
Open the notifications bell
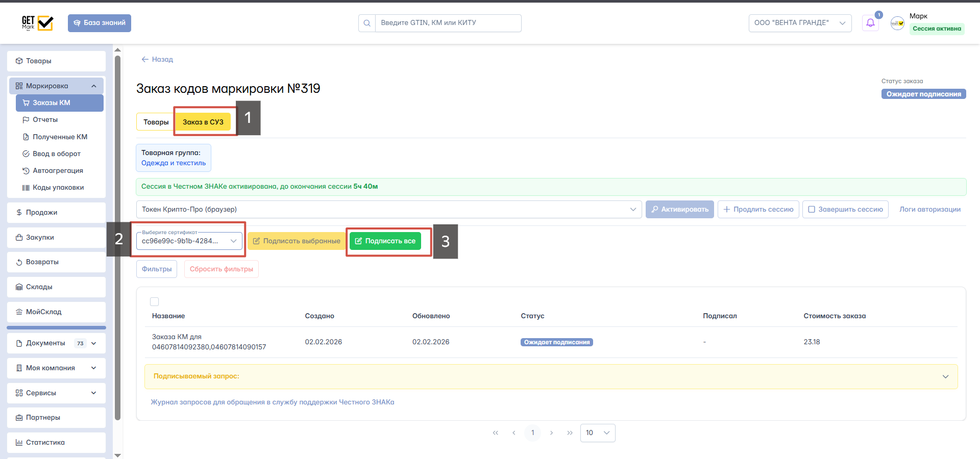tap(871, 23)
